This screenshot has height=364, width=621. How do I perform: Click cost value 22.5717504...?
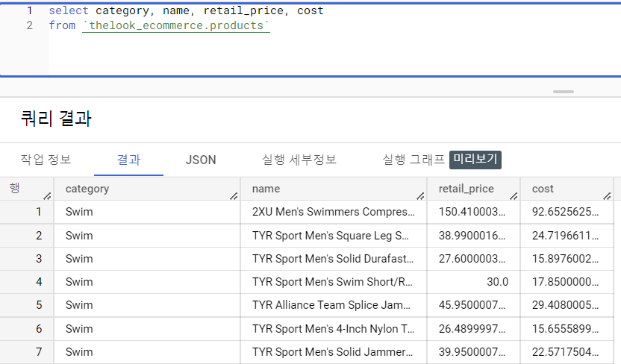coord(565,352)
